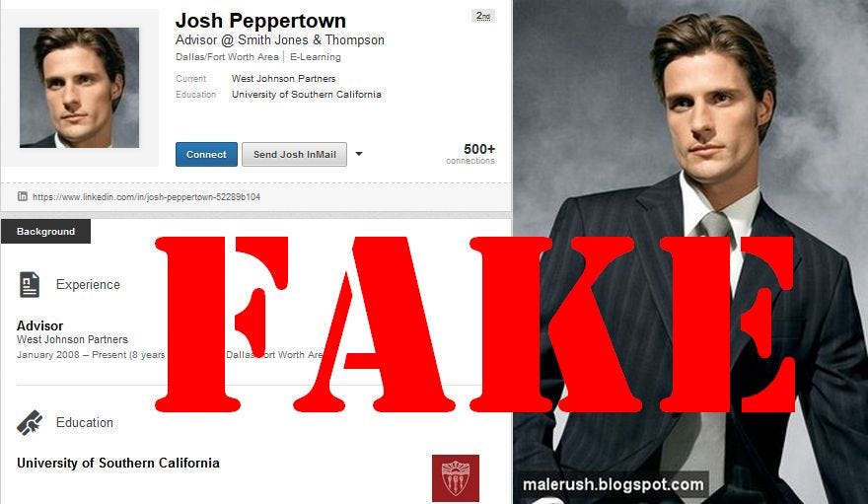Click the 2nd degree connection badge
This screenshot has width=868, height=504.
click(483, 16)
